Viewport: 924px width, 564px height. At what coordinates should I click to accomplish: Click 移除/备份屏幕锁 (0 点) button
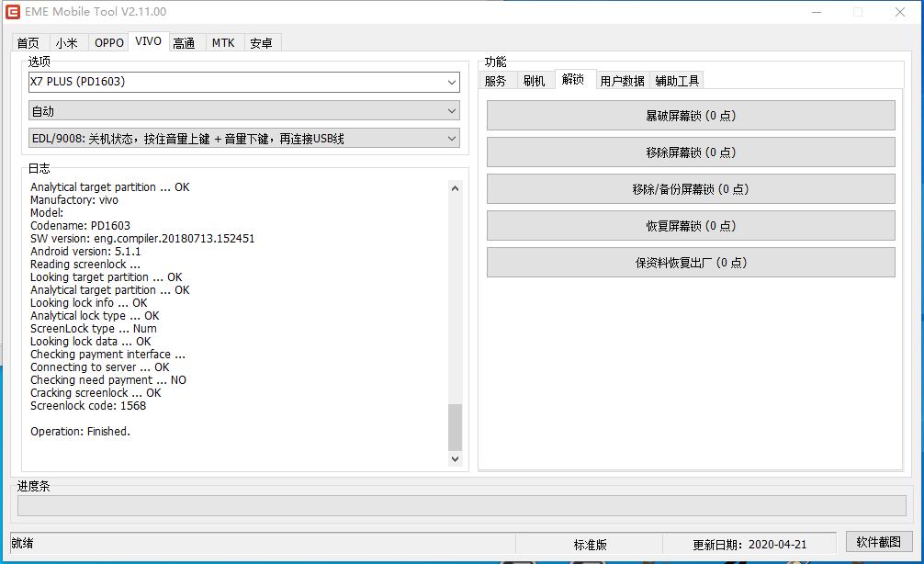point(691,189)
